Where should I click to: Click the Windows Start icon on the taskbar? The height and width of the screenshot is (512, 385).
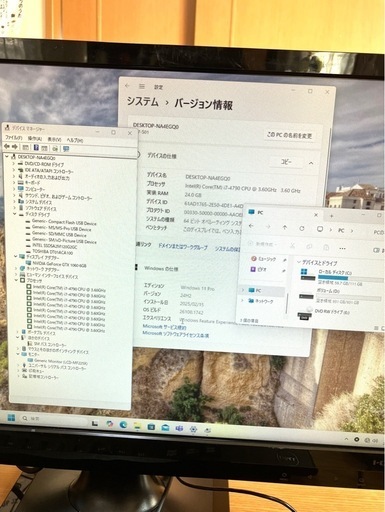pyautogui.click(x=11, y=418)
